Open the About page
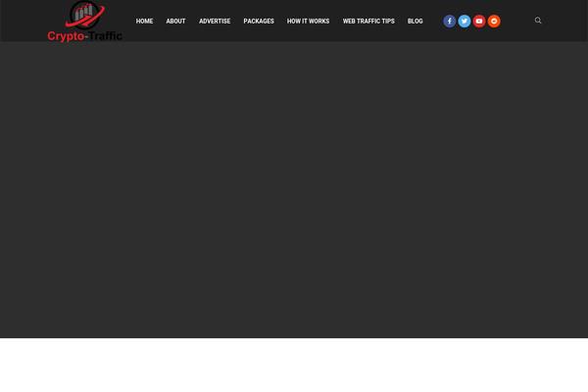The image size is (588, 392). (x=175, y=21)
